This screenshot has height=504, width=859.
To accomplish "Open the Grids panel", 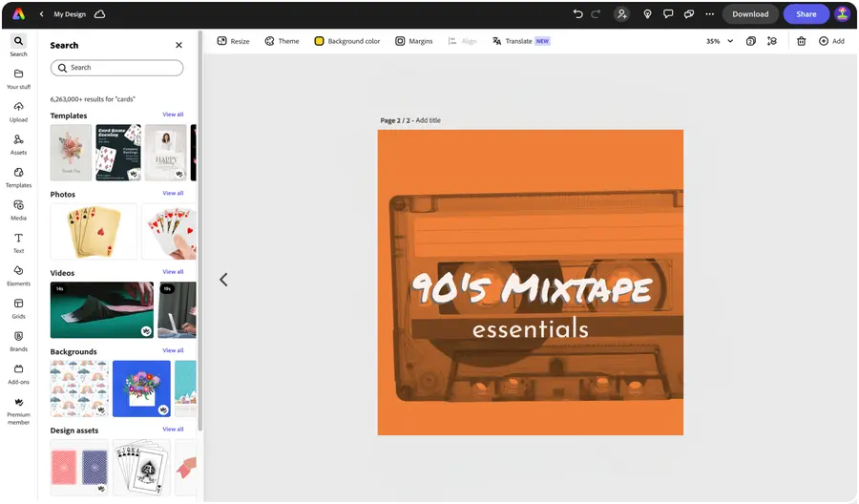I will pos(18,307).
